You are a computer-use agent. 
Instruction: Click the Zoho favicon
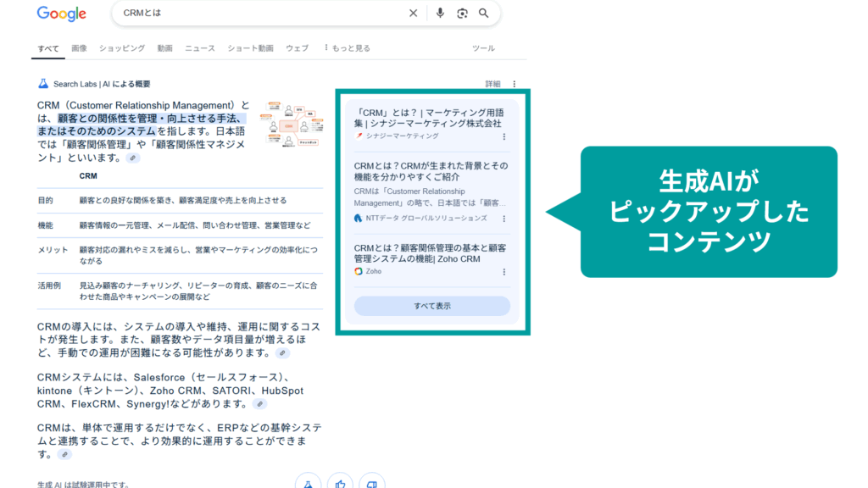[x=359, y=272]
